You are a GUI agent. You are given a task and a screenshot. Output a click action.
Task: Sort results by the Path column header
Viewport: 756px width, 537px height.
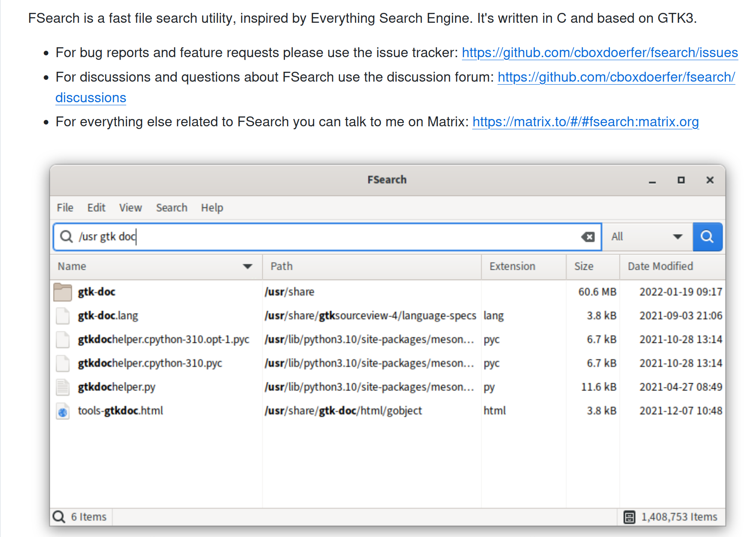(x=372, y=266)
